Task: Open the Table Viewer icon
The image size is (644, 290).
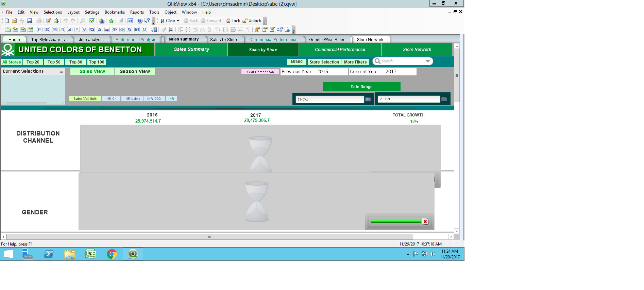Action: click(280, 30)
